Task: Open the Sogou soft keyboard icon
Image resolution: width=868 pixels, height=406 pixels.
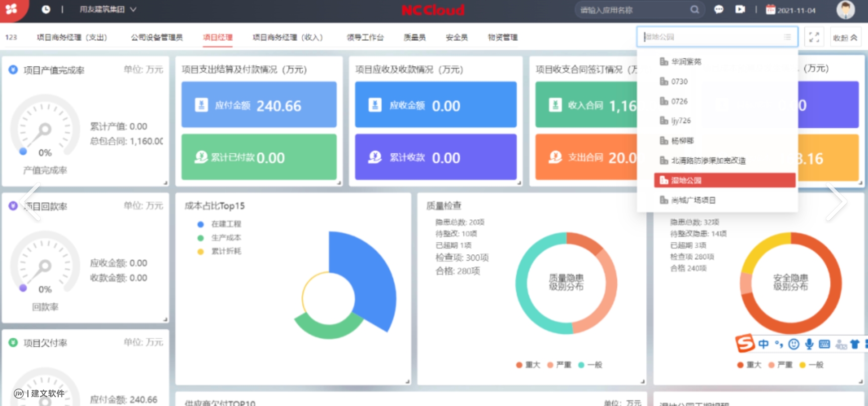Action: (824, 344)
